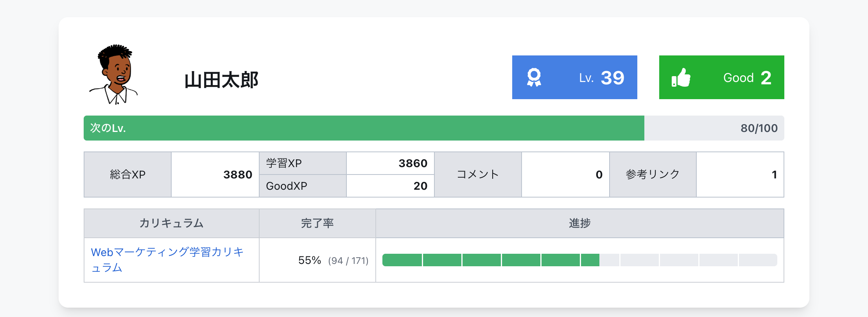Click the thumbs-up Good icon
Image resolution: width=868 pixels, height=317 pixels.
pos(681,77)
